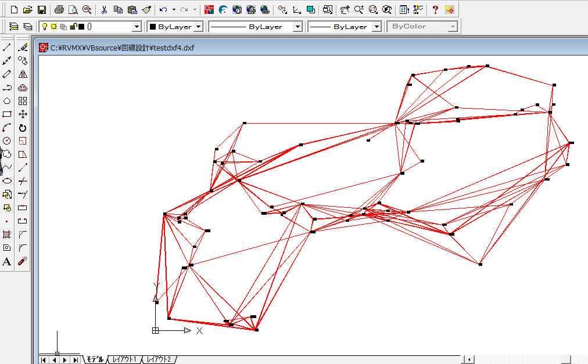Open the lineweight ByLayer dropdown

point(376,27)
